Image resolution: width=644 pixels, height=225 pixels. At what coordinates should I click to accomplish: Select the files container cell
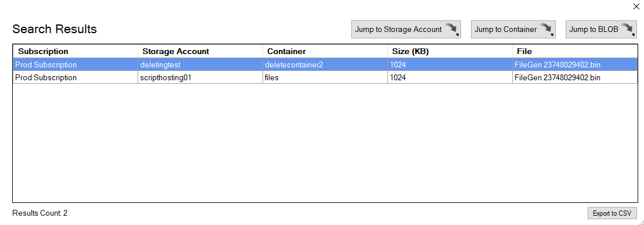(x=325, y=77)
